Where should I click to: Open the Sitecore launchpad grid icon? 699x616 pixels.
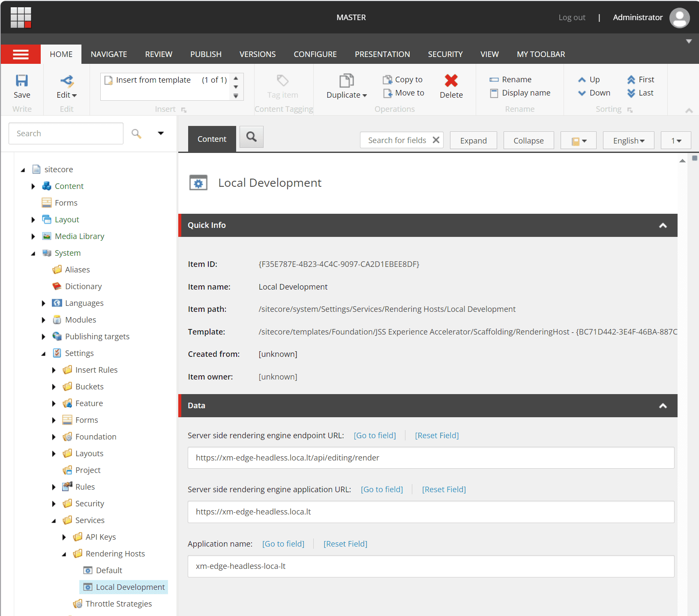point(21,18)
